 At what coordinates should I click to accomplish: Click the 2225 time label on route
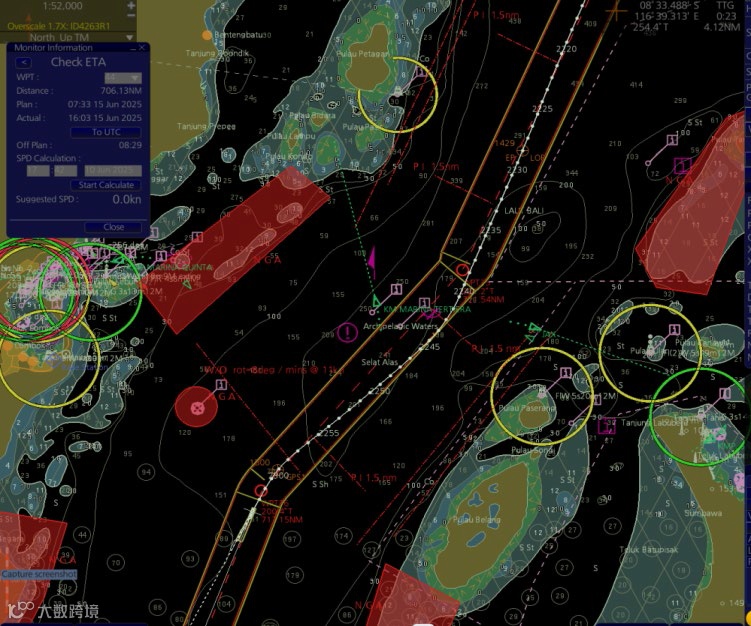[x=542, y=109]
